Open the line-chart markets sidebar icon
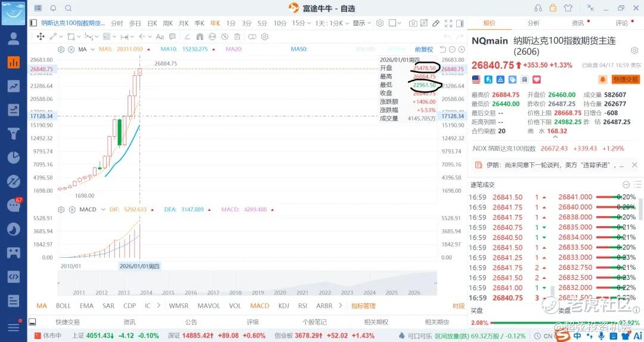 [14, 86]
